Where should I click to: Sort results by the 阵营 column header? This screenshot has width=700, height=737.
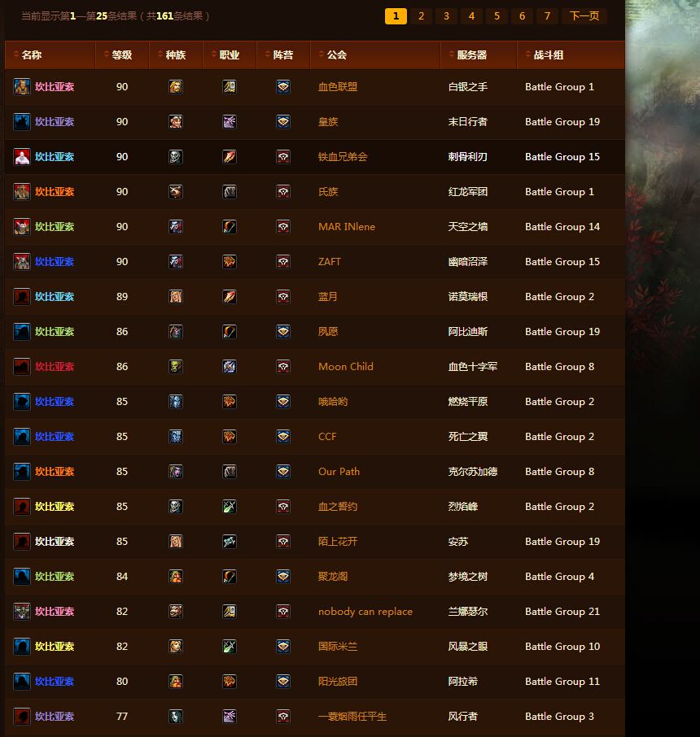pos(282,55)
